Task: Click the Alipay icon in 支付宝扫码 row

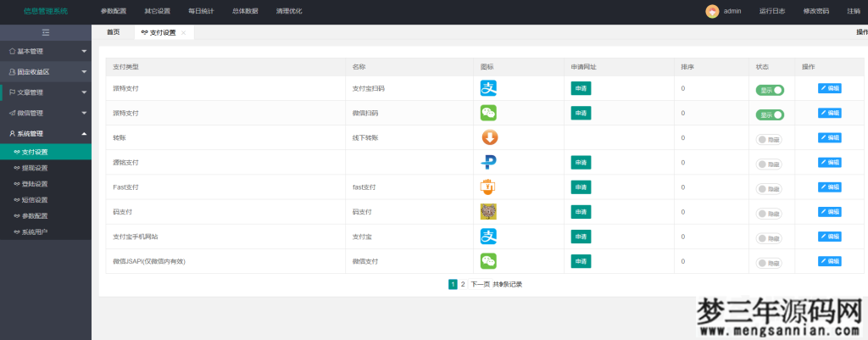Action: pos(489,88)
